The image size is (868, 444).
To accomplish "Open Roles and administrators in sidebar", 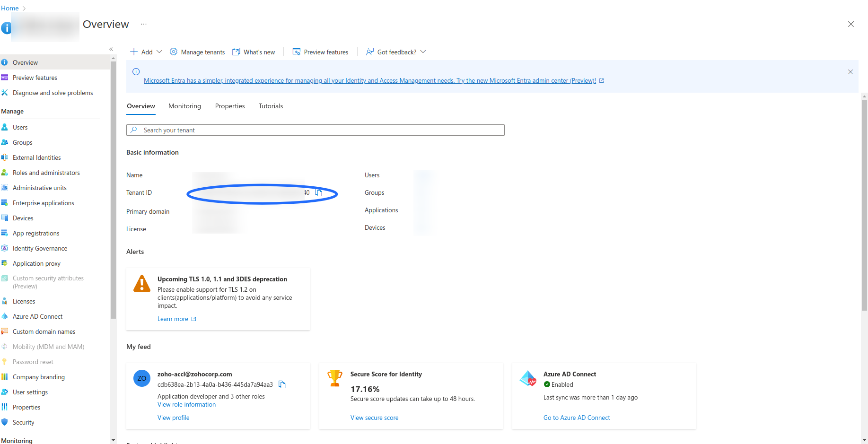I will (46, 173).
